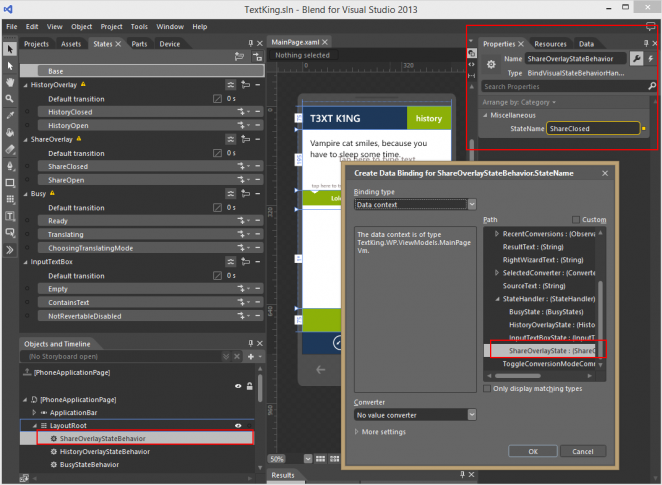Select the Rectangle shape tool
The image size is (662, 485).
point(10,183)
